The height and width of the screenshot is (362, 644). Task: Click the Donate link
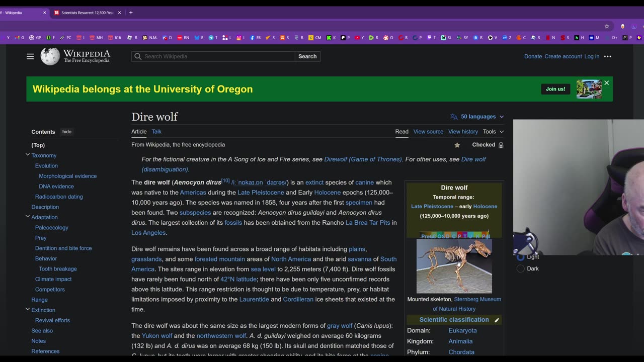[x=533, y=56]
